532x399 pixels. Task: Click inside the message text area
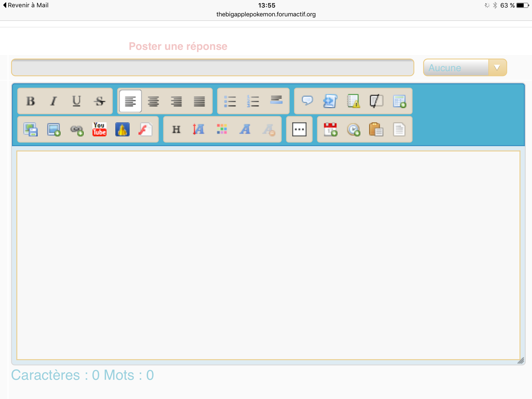click(x=268, y=255)
